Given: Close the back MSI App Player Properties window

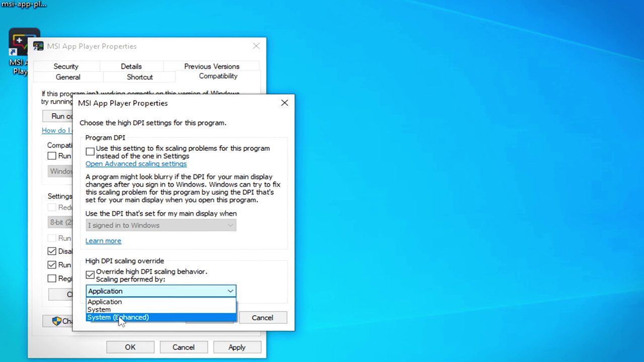Looking at the screenshot, I should (x=256, y=46).
